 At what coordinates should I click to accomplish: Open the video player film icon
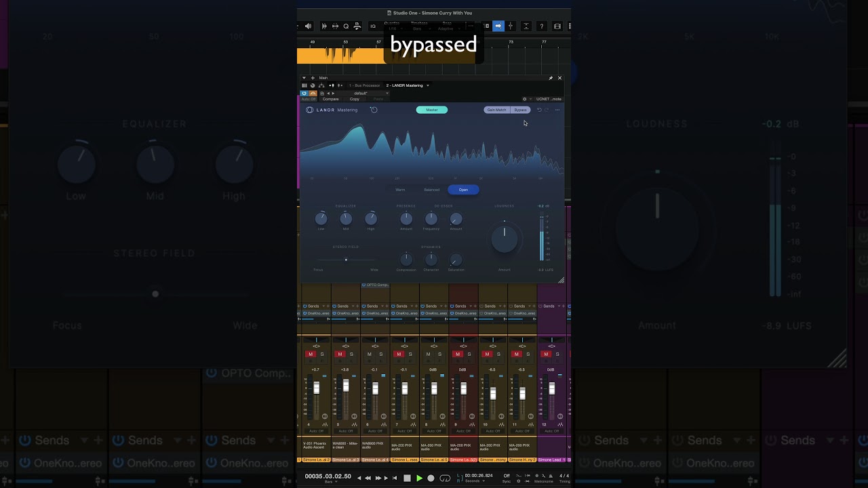(x=557, y=26)
